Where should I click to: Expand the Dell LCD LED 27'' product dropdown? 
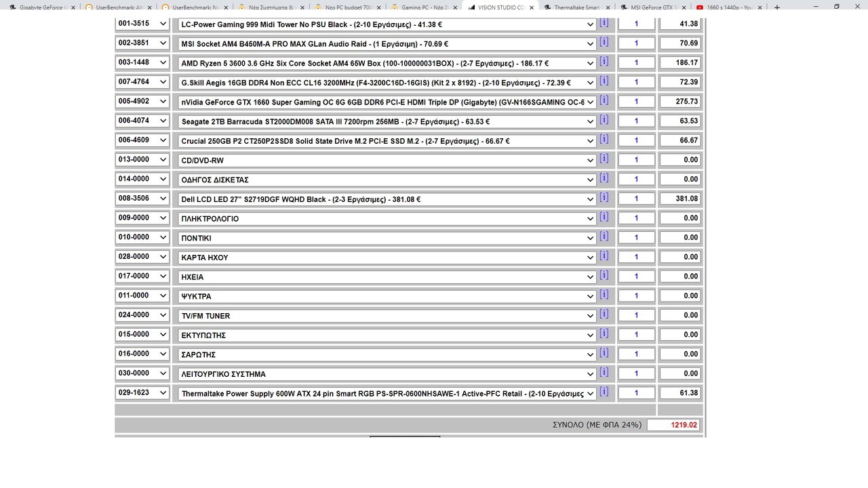click(387, 199)
